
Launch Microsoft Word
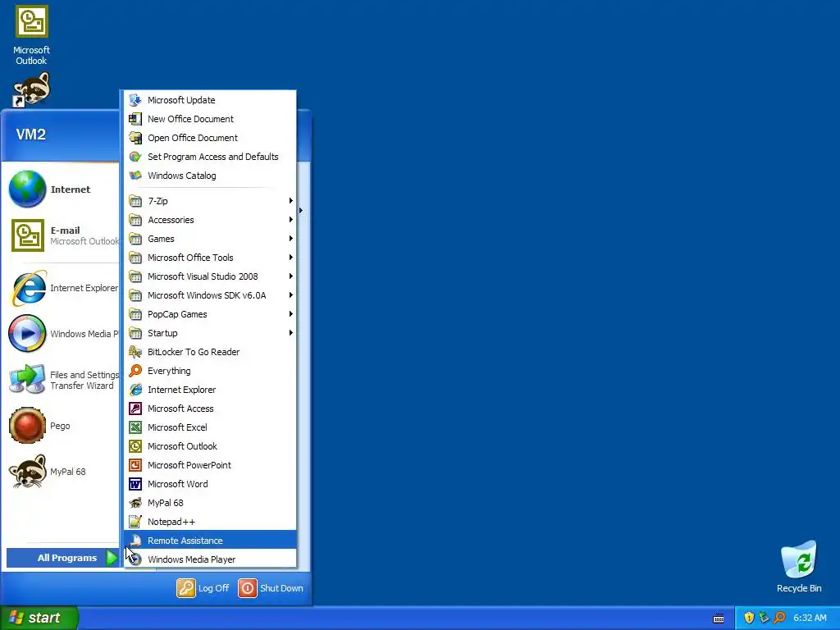click(209, 484)
